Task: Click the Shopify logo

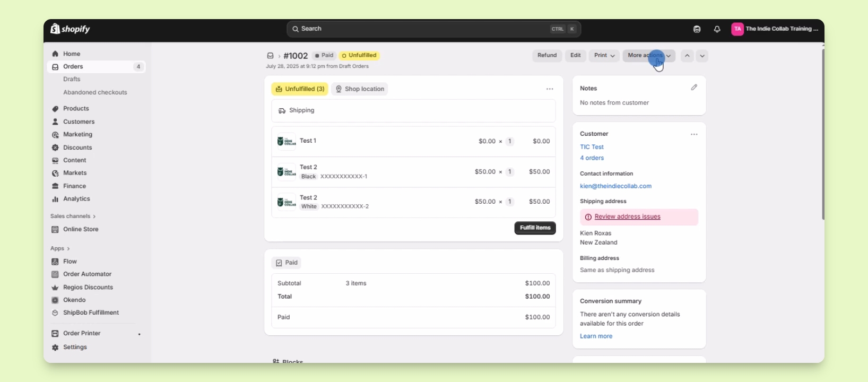Action: [x=70, y=29]
